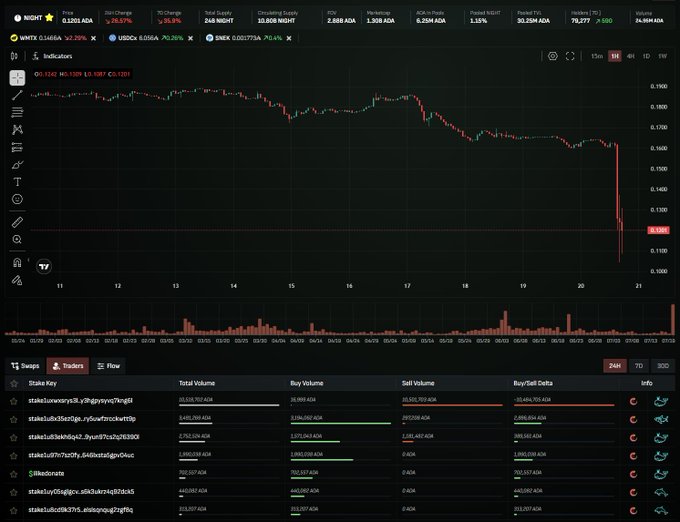This screenshot has width=680, height=522.
Task: Open the horizontal lines Fibonacci tool
Action: click(x=17, y=112)
